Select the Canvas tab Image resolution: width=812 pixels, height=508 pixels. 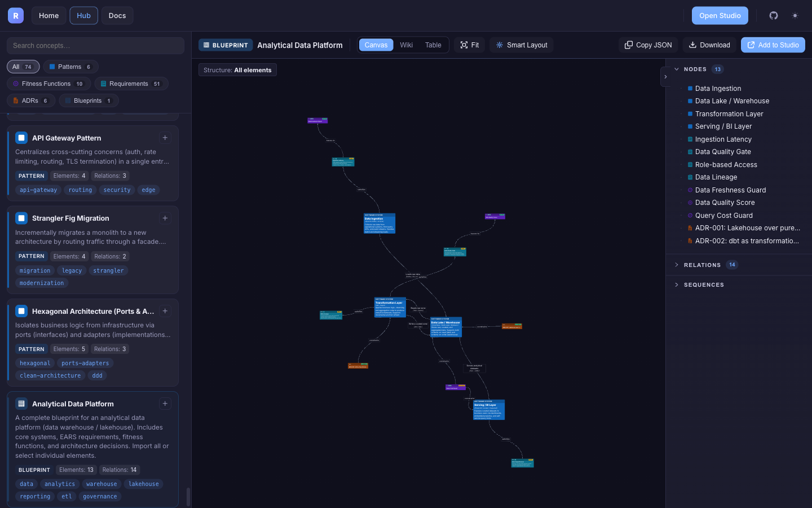(376, 45)
